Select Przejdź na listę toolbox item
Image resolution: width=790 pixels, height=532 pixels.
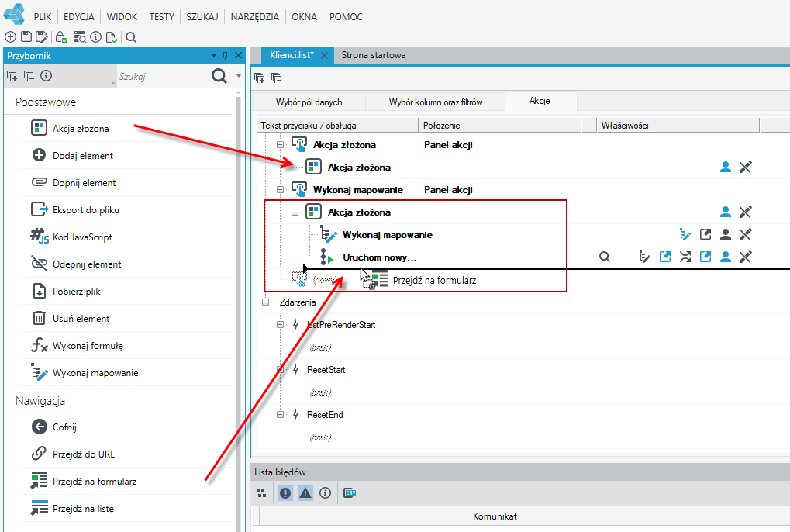coord(83,508)
